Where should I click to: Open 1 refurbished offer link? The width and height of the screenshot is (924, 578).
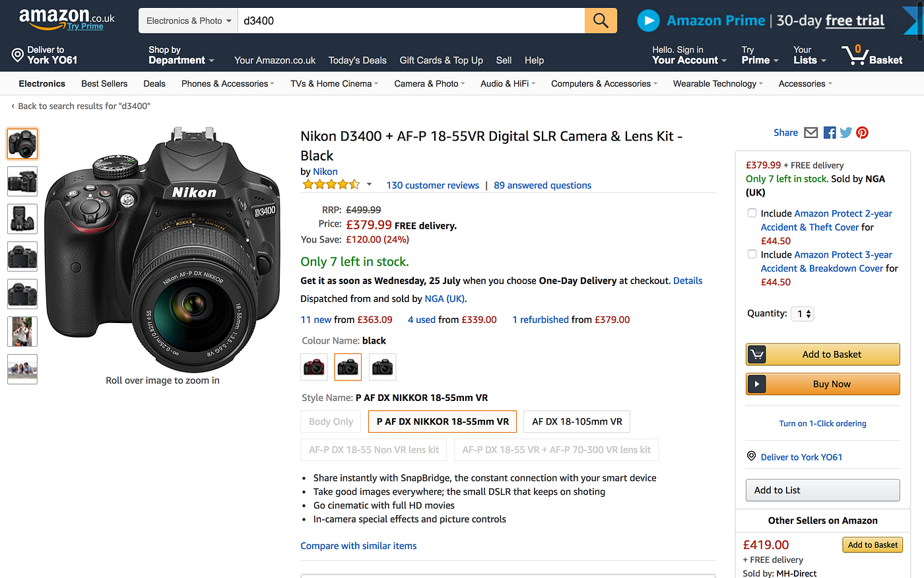coord(541,320)
